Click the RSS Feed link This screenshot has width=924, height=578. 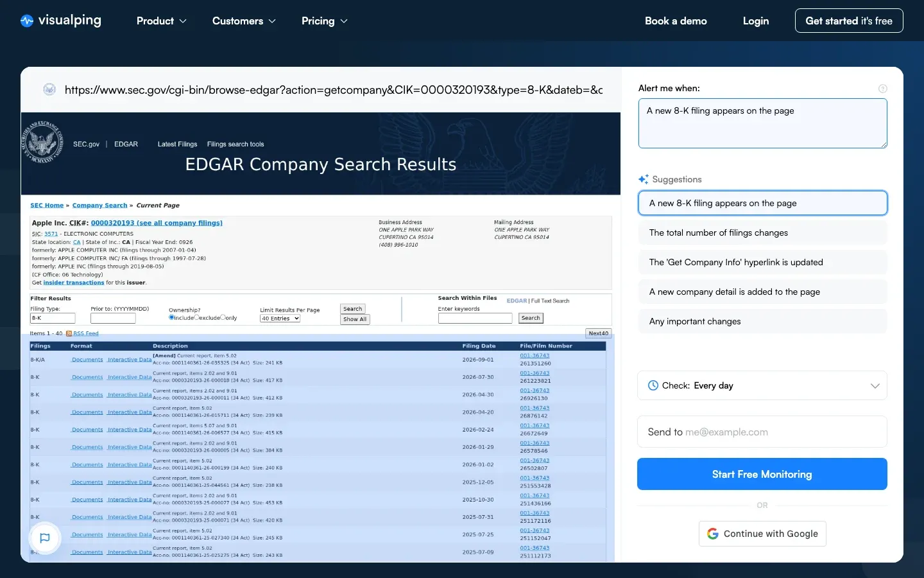(86, 333)
